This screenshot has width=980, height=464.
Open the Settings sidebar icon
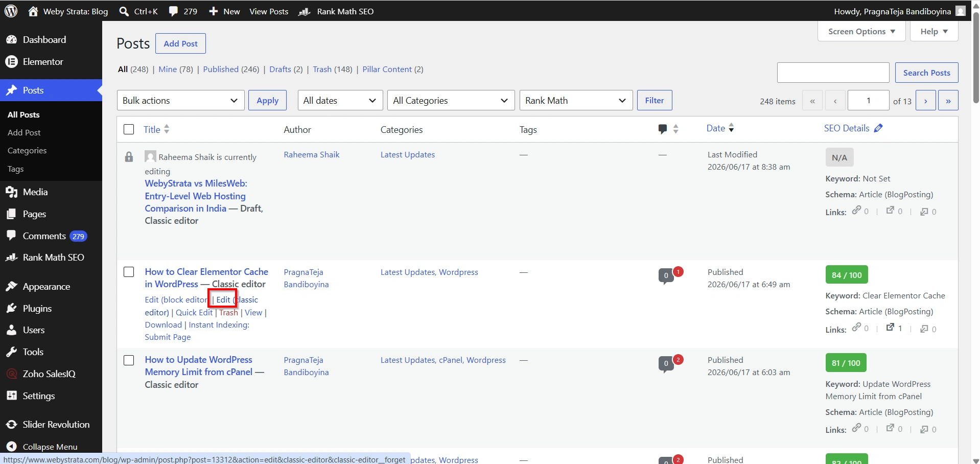11,396
